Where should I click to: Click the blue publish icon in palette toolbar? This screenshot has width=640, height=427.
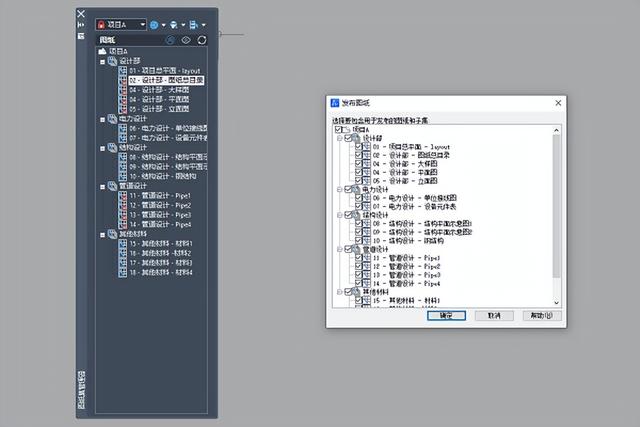pos(157,23)
